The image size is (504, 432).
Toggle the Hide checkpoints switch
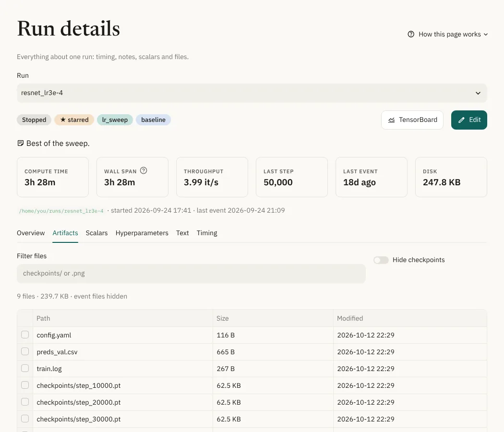[381, 260]
